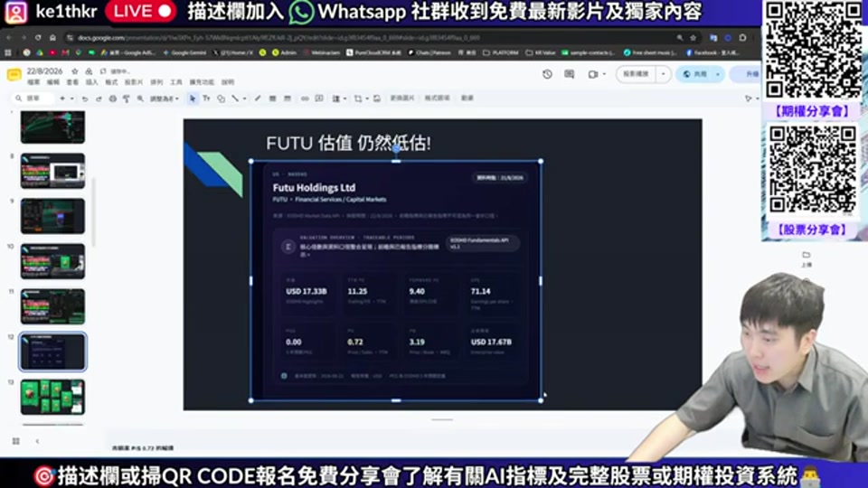
Task: Click the border weight icon
Action: point(272,99)
